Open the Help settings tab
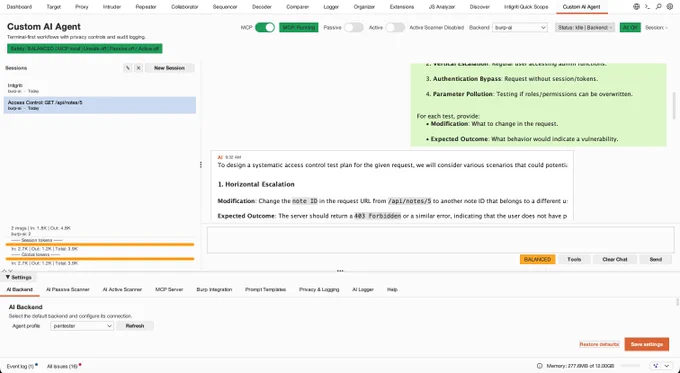 pos(392,289)
